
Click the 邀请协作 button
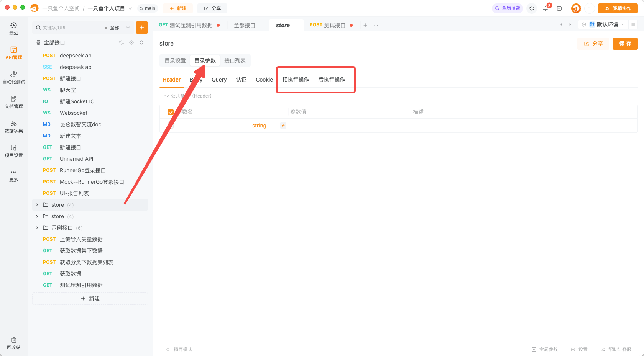(618, 8)
